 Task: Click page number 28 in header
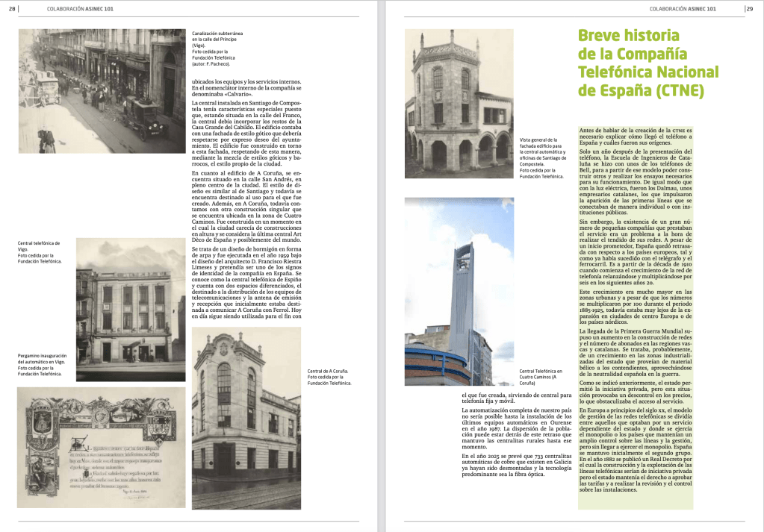click(12, 8)
